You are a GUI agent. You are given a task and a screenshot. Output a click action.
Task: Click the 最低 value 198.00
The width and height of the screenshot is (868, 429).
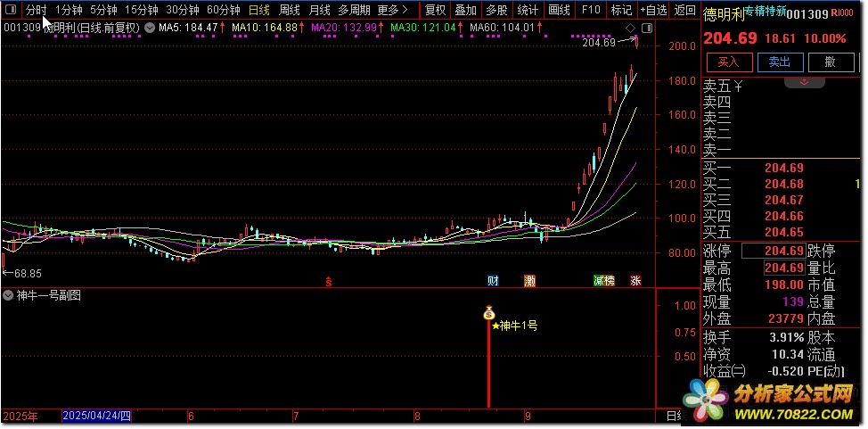click(x=784, y=285)
